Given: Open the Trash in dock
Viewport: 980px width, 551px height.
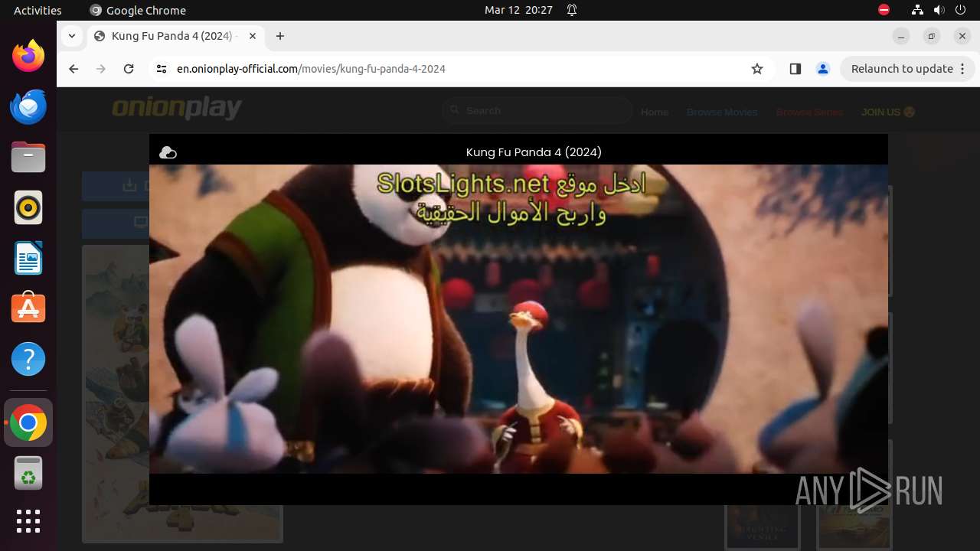Looking at the screenshot, I should coord(28,473).
